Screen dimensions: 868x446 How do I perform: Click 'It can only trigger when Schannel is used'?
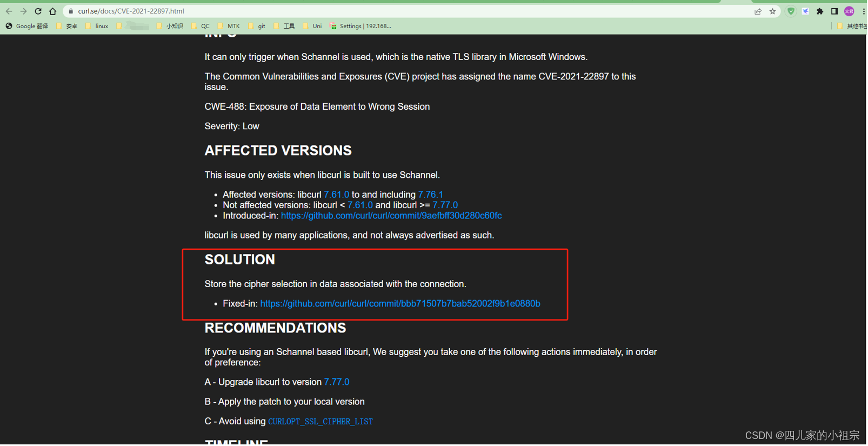[396, 57]
